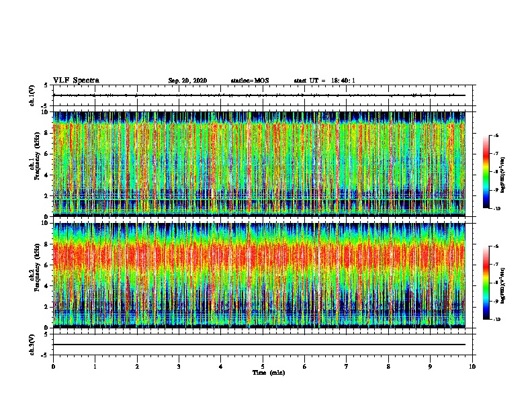The image size is (532, 411).
Task: Click time-axis tick label "3" at the bottom
Action: [x=179, y=366]
